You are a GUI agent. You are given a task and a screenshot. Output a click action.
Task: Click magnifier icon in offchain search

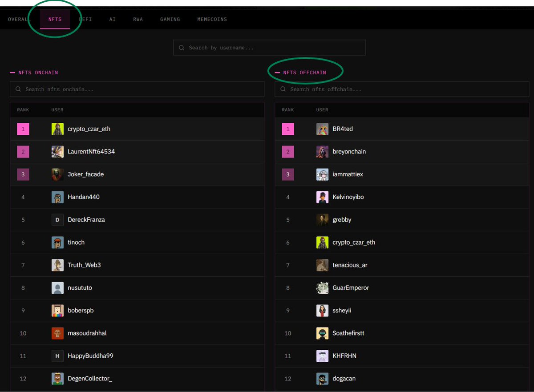[x=283, y=89]
